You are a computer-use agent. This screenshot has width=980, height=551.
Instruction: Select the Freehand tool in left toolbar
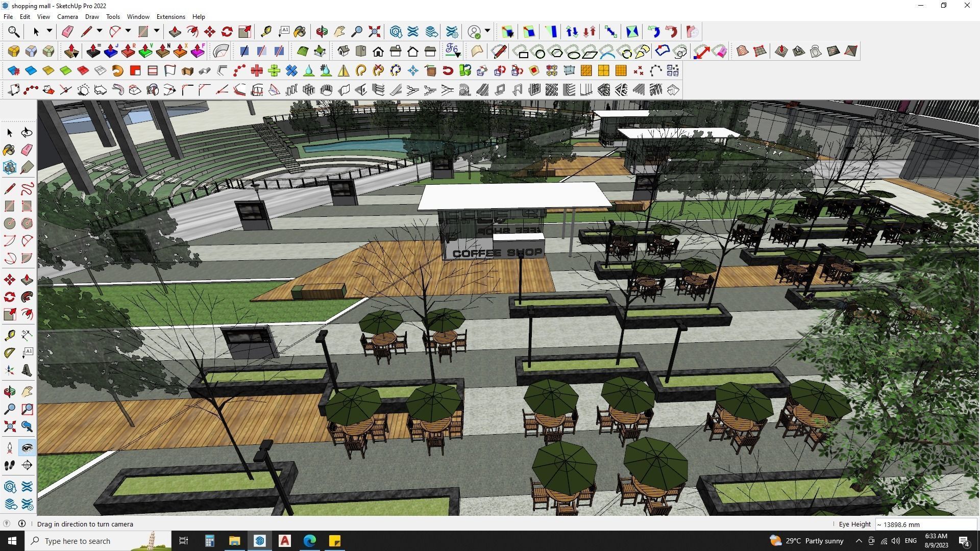pyautogui.click(x=27, y=189)
